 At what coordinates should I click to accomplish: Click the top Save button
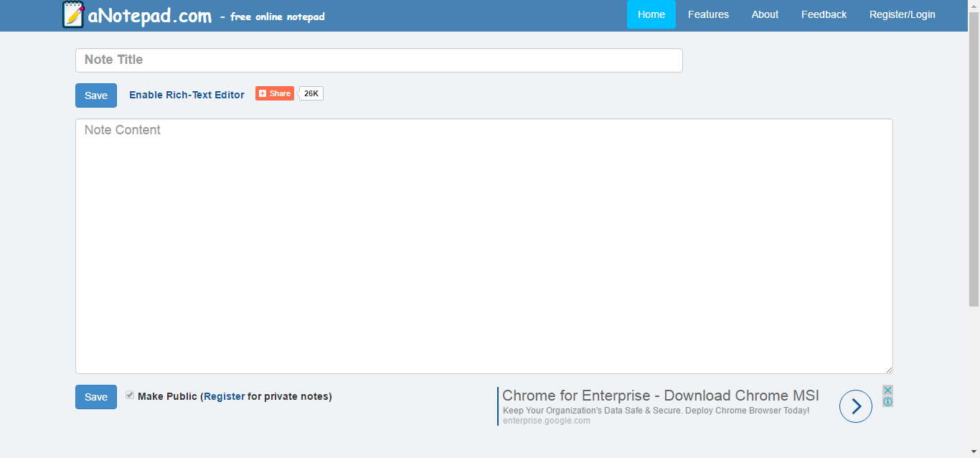pyautogui.click(x=95, y=95)
